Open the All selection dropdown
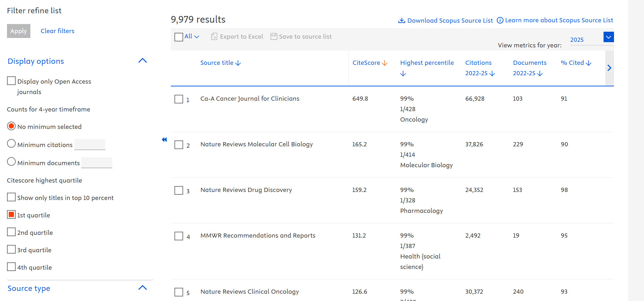 coord(192,36)
